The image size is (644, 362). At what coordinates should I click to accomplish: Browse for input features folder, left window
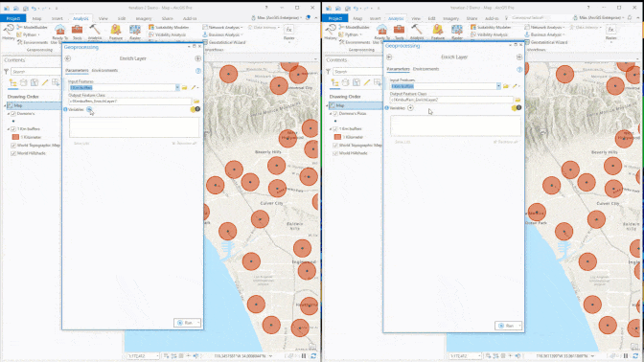click(x=184, y=87)
